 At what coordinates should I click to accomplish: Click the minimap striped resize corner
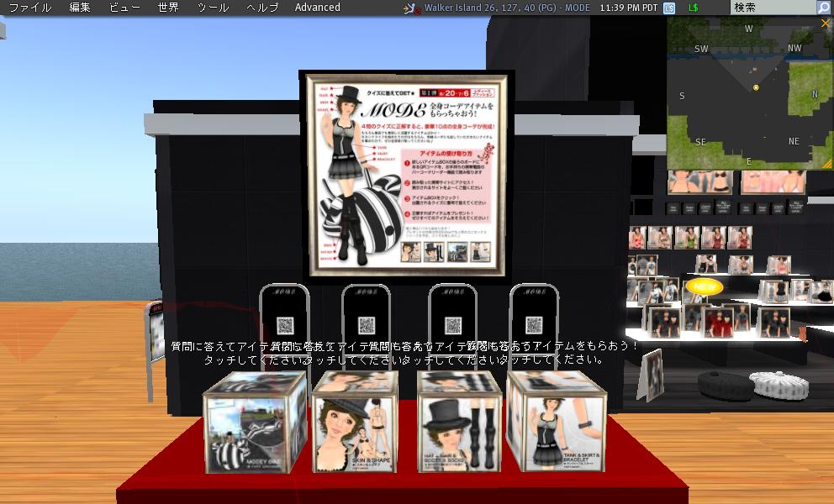click(x=827, y=165)
